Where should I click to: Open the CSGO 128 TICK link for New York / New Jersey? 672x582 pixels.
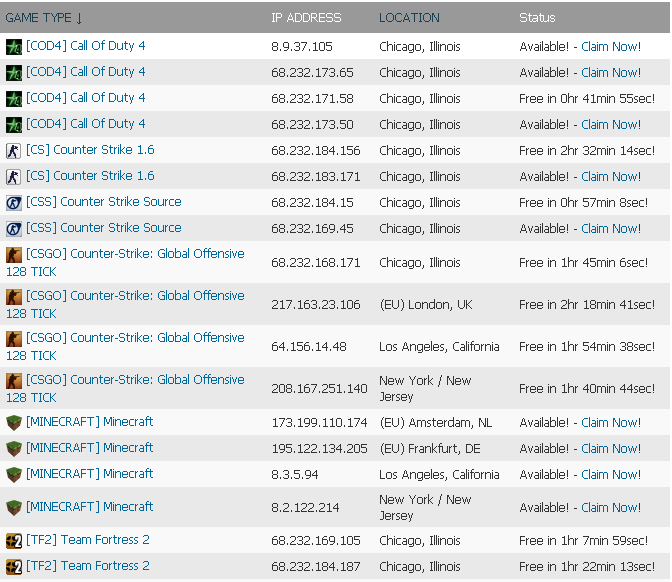tap(125, 388)
